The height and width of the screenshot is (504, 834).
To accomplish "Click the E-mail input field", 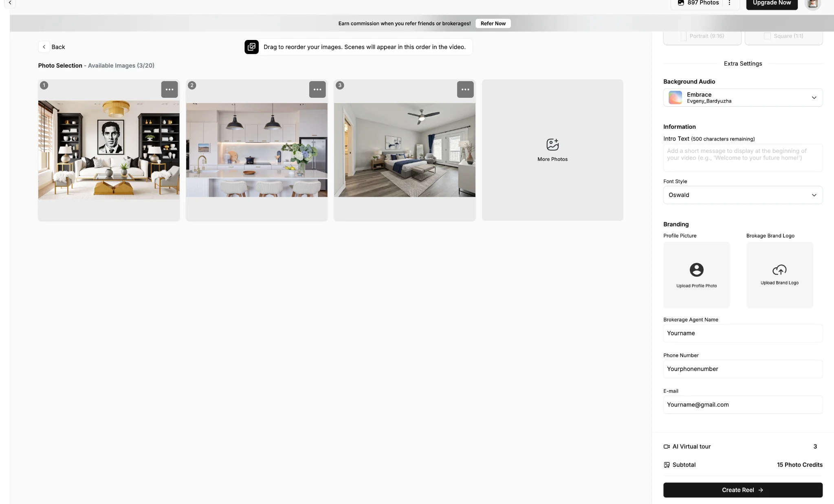I will (743, 405).
